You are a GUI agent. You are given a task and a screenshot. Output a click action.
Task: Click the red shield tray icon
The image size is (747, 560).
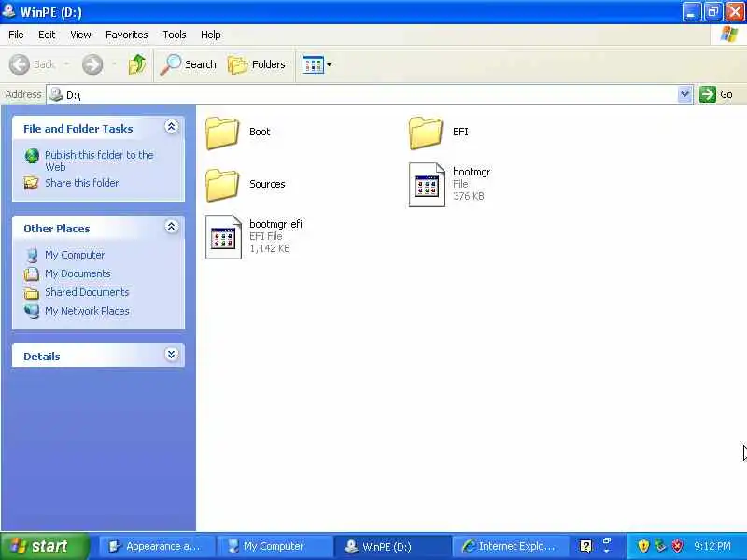(677, 545)
